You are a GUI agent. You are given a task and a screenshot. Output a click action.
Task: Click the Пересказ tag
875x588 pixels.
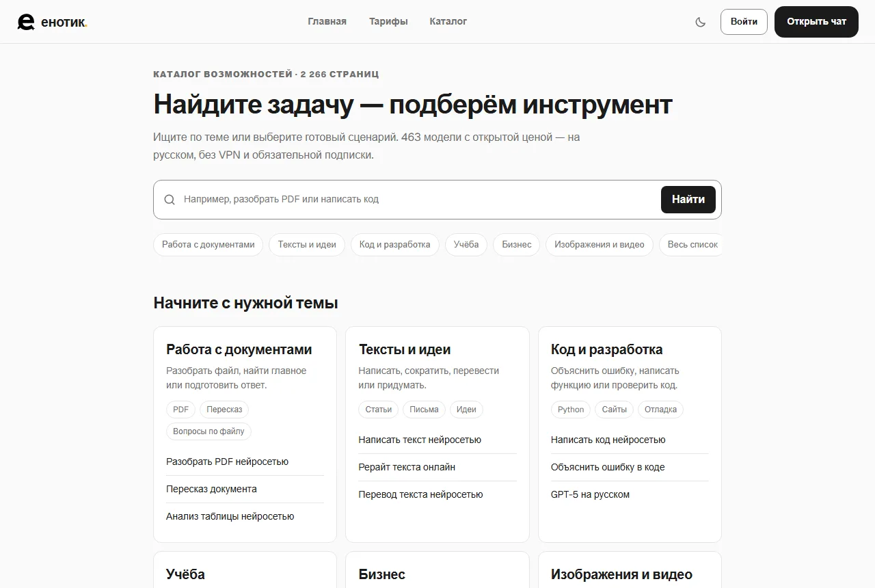click(x=224, y=410)
